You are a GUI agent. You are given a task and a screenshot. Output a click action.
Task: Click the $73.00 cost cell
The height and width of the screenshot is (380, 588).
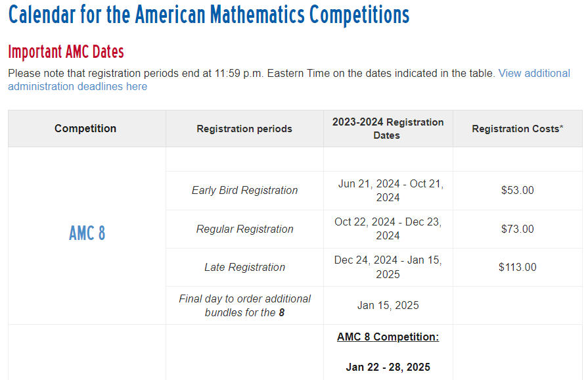(518, 229)
